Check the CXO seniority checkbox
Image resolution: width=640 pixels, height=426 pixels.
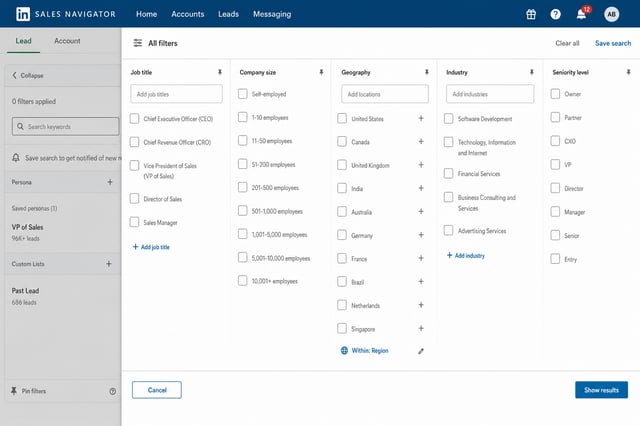[555, 141]
